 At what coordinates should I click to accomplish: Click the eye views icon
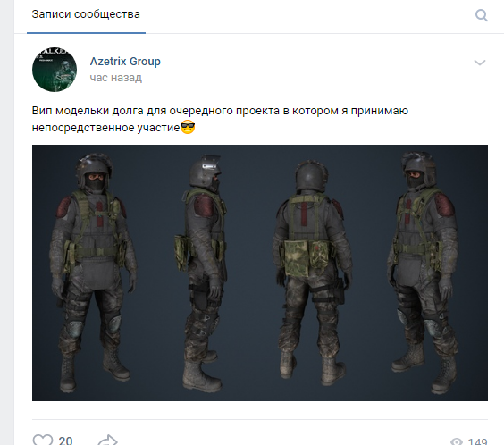pos(457,441)
